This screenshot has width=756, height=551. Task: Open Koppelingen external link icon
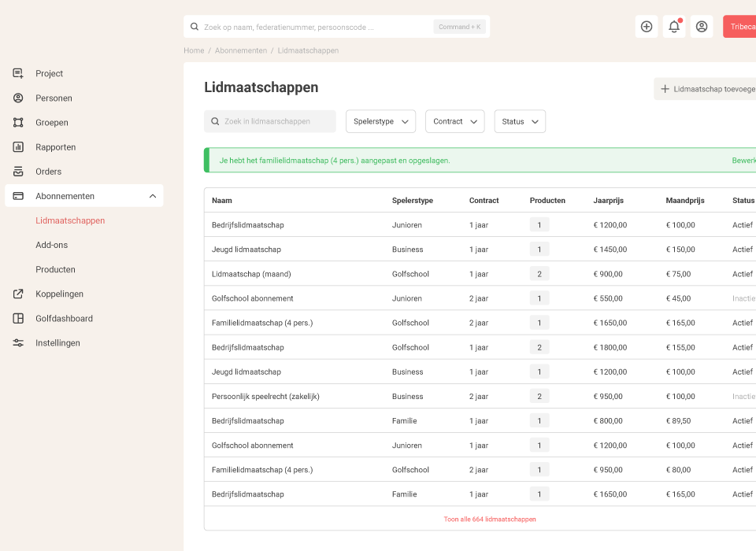click(x=18, y=294)
